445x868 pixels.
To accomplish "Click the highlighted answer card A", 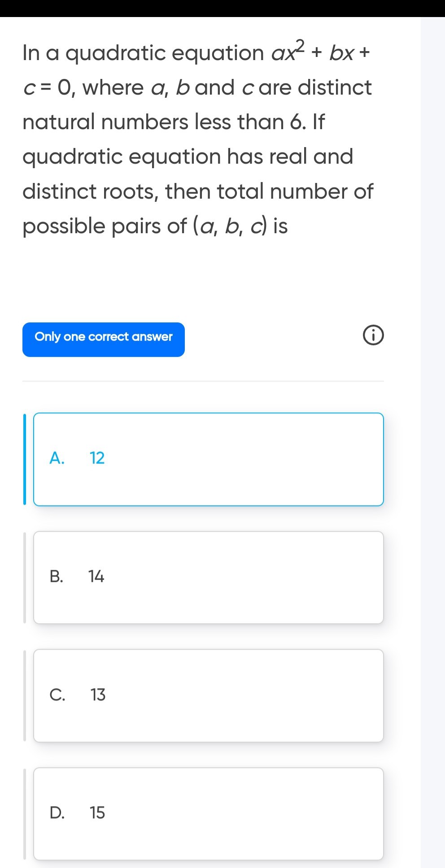I will (209, 458).
